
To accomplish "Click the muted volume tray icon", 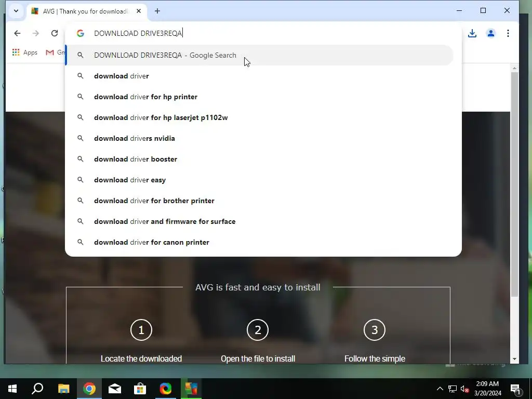I will [464, 389].
